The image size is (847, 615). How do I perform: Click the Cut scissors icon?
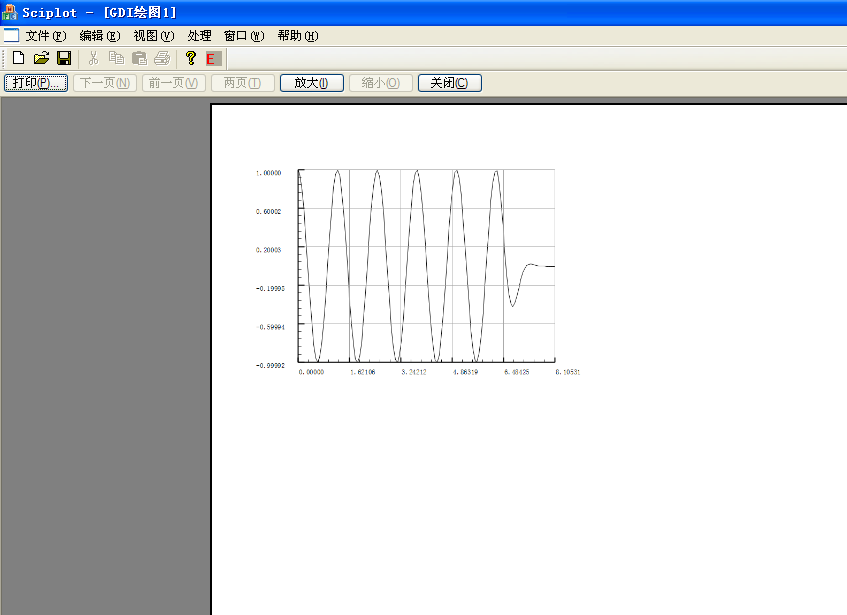click(x=93, y=59)
